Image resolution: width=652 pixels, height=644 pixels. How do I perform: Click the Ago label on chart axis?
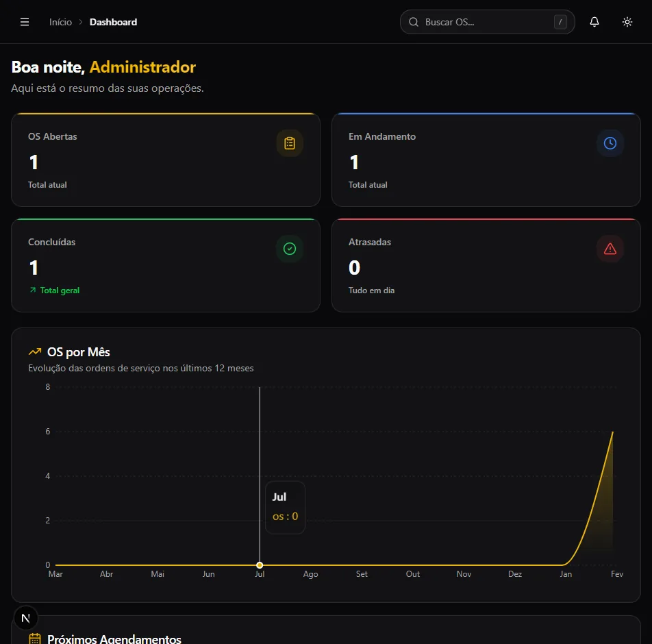point(311,574)
